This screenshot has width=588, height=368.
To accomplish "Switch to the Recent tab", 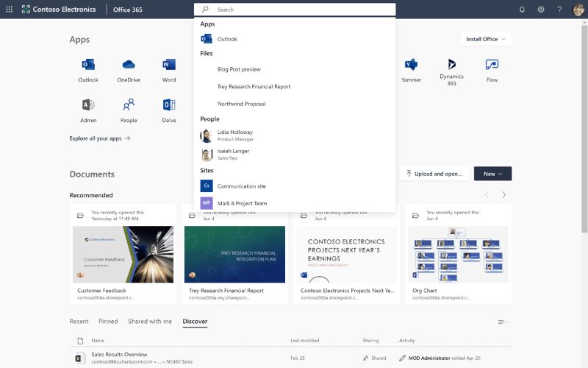I will pyautogui.click(x=79, y=322).
